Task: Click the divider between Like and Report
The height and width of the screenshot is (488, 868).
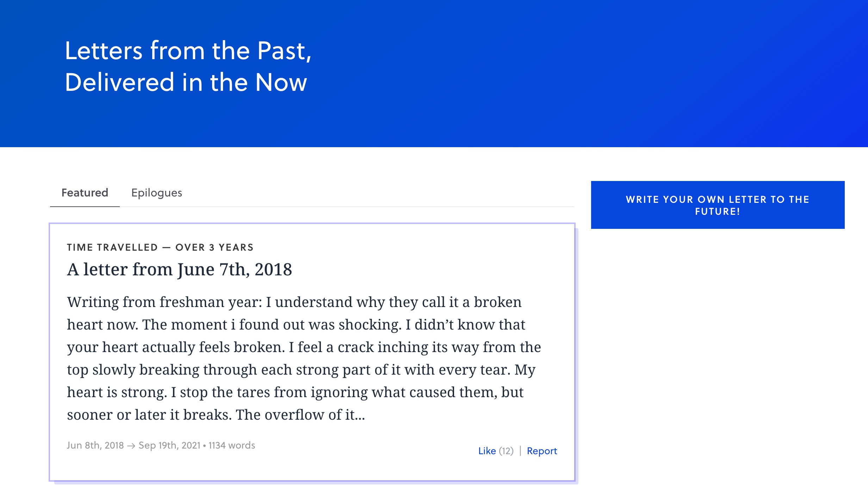Action: [x=520, y=451]
